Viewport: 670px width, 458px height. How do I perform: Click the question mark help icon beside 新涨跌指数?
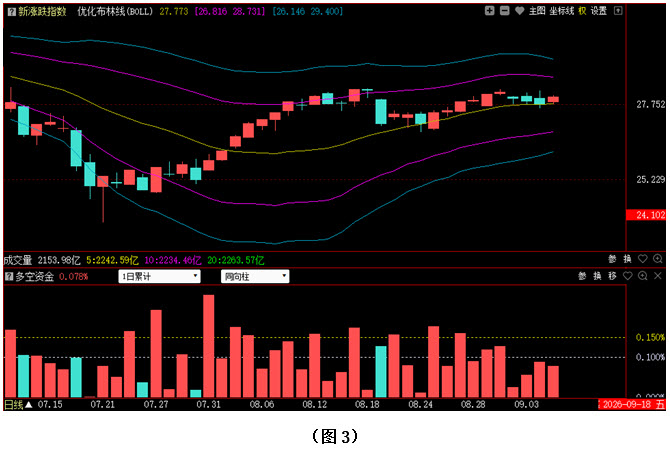pos(12,12)
